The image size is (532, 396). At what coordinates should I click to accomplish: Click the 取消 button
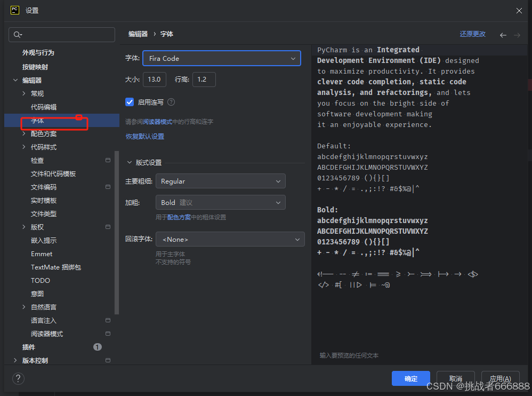455,378
